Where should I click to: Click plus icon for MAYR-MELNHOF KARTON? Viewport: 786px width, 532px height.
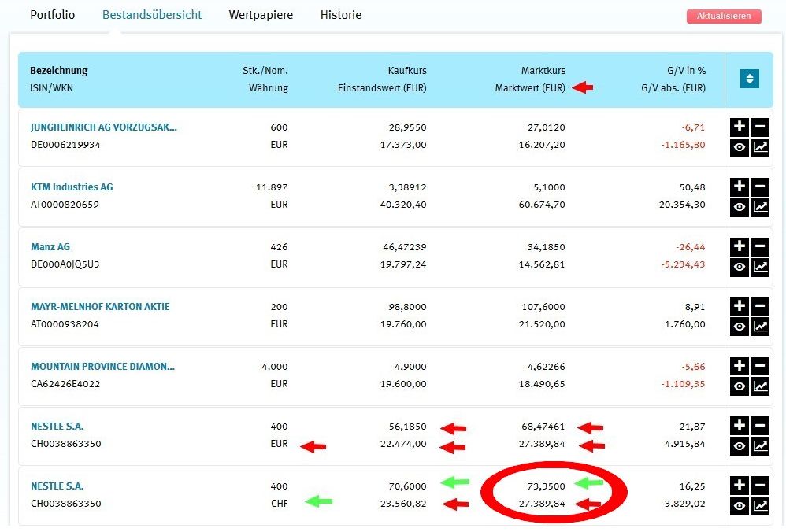740,306
